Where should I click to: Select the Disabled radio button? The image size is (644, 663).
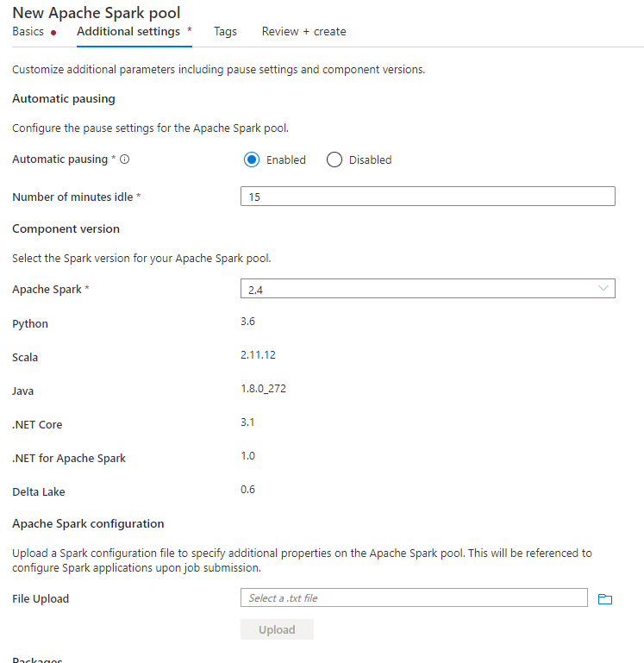point(334,159)
